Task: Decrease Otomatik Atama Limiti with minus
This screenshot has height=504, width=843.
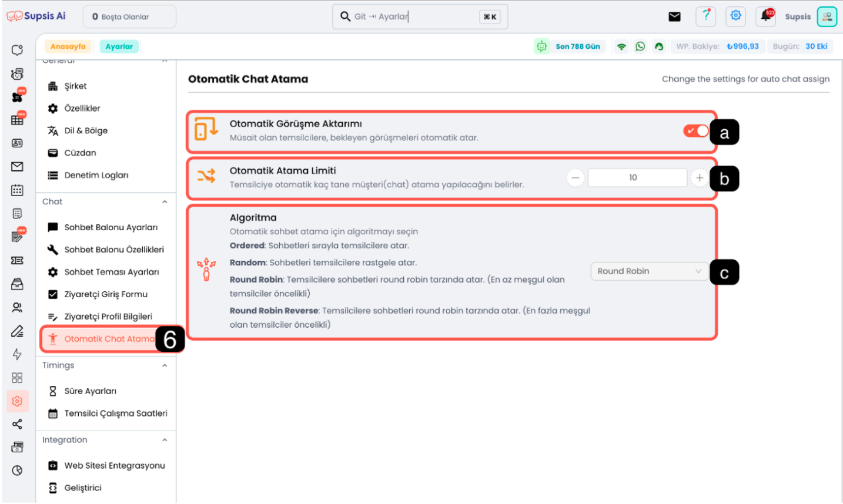Action: pyautogui.click(x=576, y=177)
